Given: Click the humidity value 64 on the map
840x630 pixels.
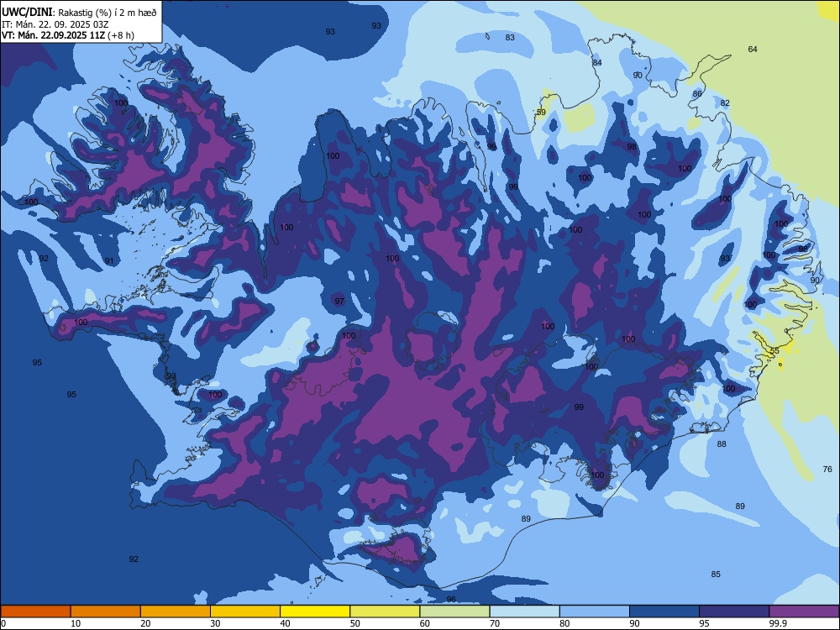Looking at the screenshot, I should click(753, 50).
